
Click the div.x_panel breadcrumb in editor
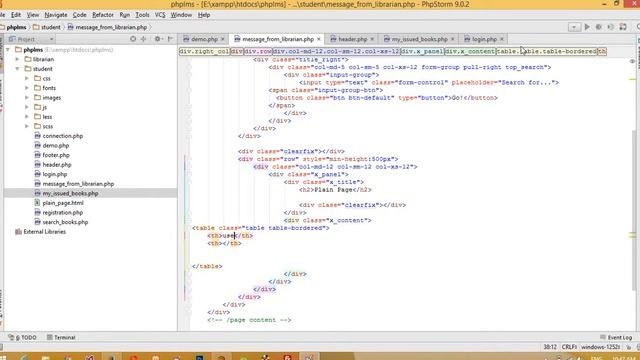422,51
